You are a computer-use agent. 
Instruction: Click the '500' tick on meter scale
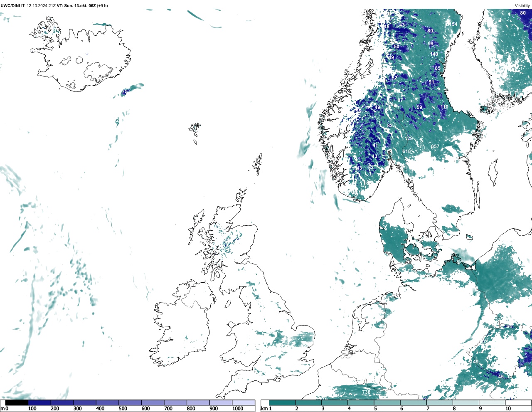(123, 409)
